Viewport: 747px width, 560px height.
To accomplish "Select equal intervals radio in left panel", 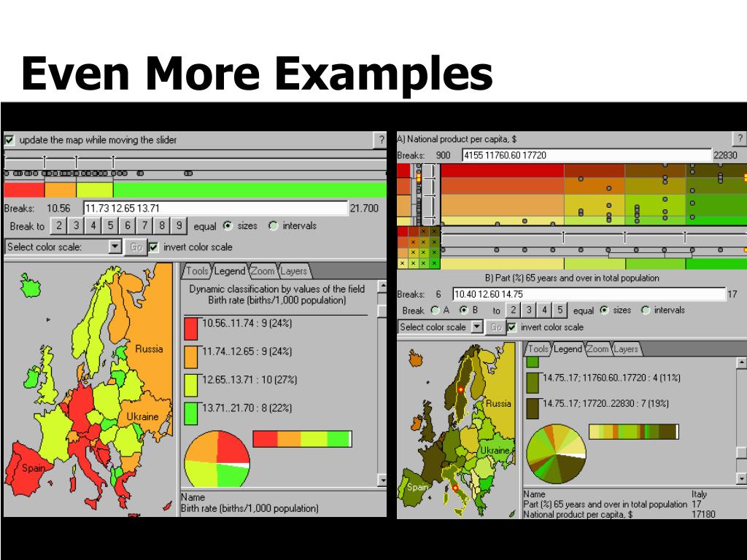I will 274,226.
